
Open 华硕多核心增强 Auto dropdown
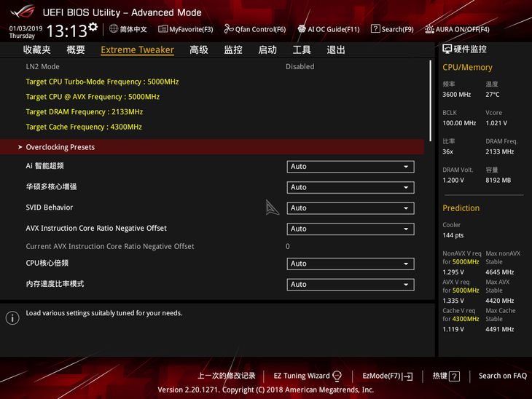tap(350, 187)
